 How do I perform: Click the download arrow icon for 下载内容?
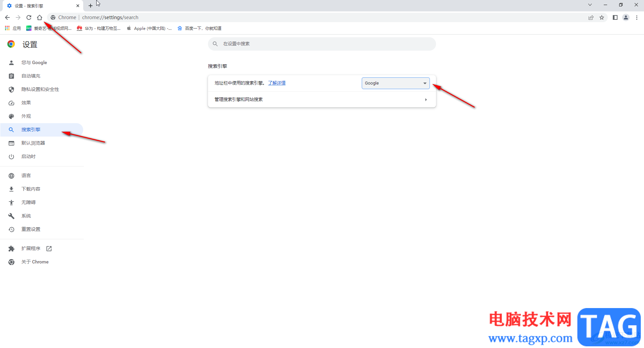pyautogui.click(x=11, y=189)
